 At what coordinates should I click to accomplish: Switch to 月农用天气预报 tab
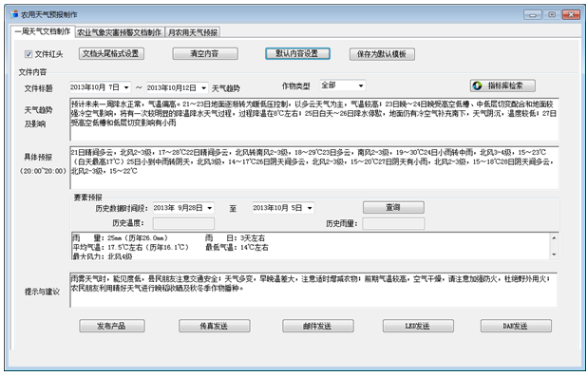(x=193, y=33)
